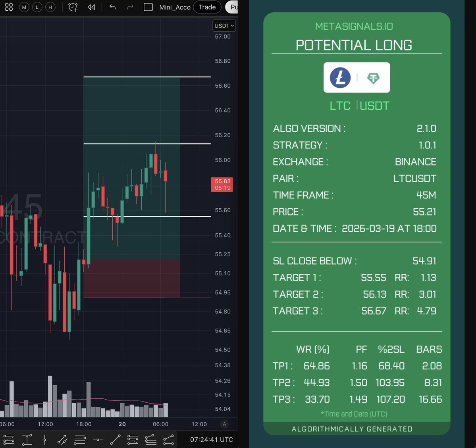Click the 55.25 price axis label
Viewport: 476px width, 448px height.
click(223, 254)
